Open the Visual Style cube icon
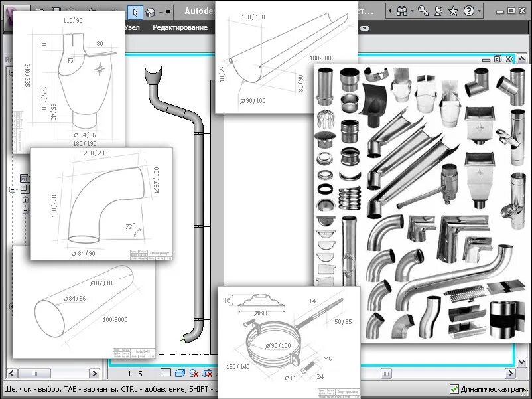This screenshot has width=532, height=399. point(180,373)
